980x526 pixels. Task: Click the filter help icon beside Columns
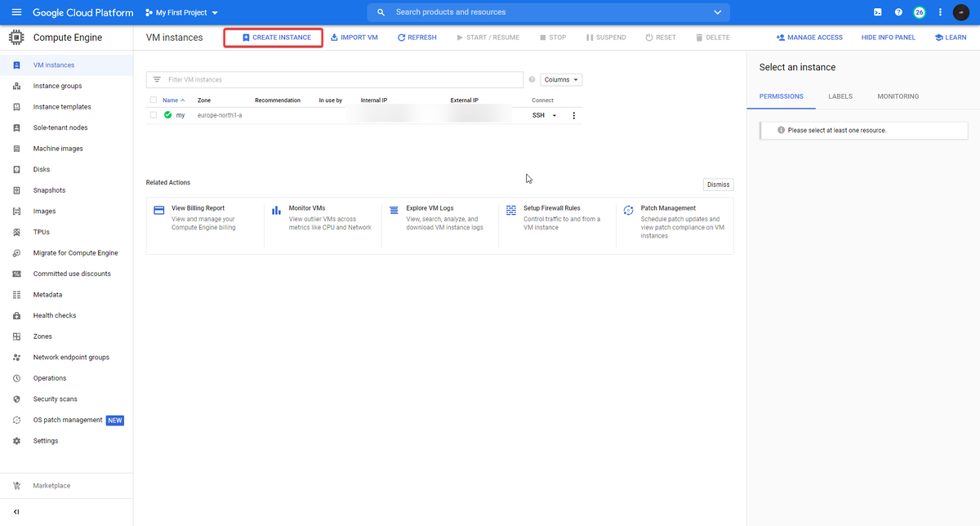[532, 79]
